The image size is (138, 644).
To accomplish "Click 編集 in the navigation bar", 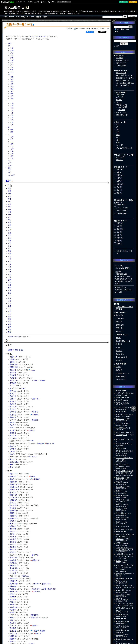I will 45,17.
